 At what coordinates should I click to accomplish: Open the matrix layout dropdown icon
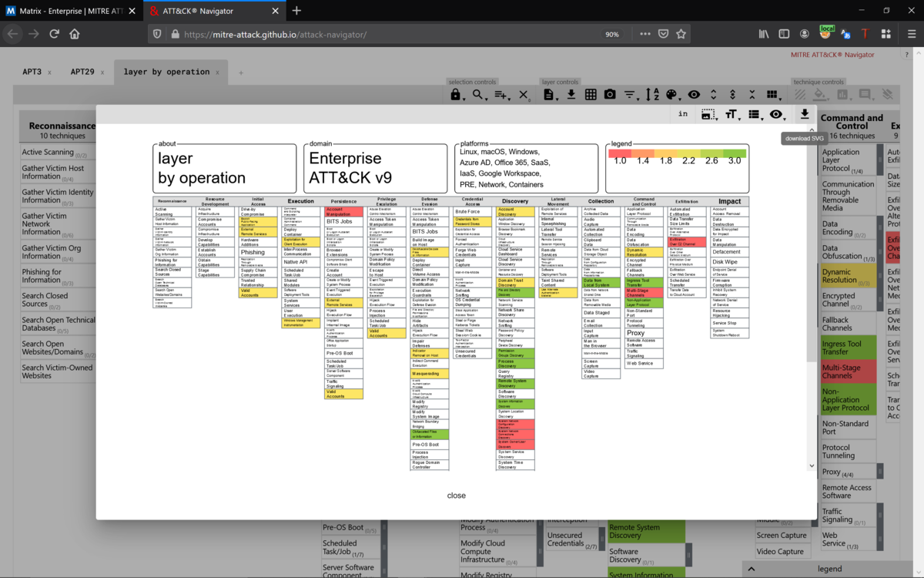click(x=773, y=95)
